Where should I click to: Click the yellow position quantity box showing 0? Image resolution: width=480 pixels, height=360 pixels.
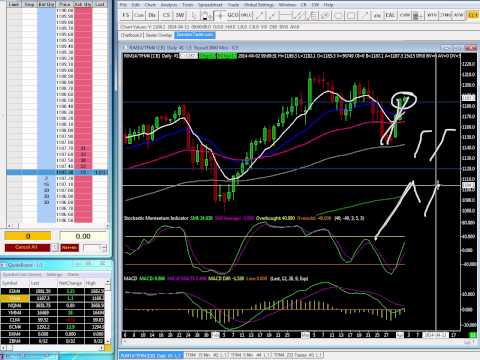click(28, 236)
